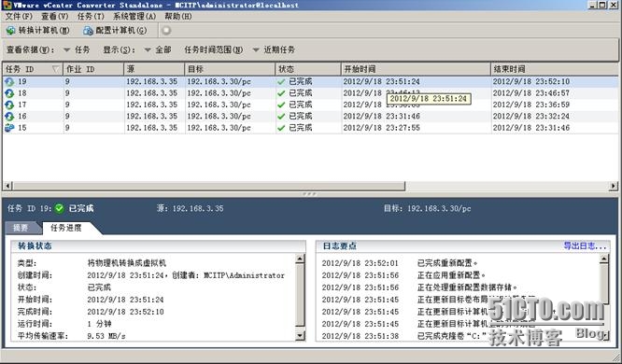
Task: Sort by the 状态 column header
Action: tap(308, 69)
